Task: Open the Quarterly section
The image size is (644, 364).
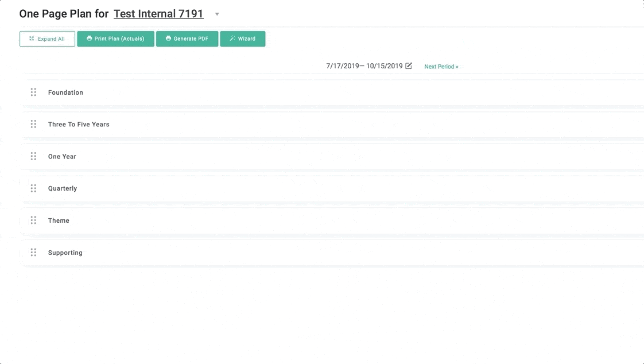Action: pos(63,189)
